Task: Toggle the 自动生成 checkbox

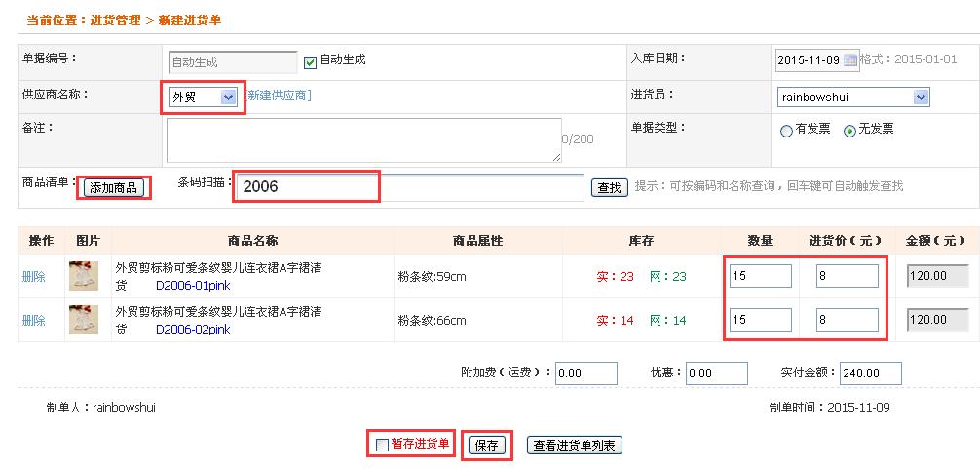Action: (x=311, y=61)
